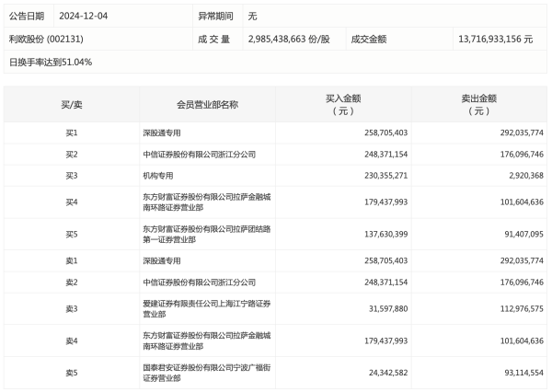
Task: Select the 买5 row label
Action: pos(72,235)
